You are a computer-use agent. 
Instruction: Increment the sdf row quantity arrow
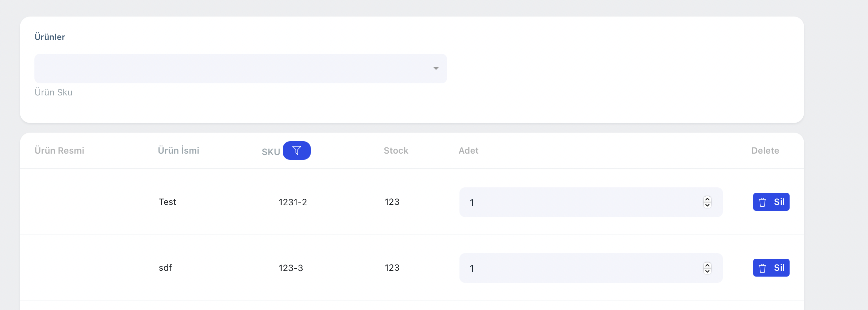coord(707,265)
